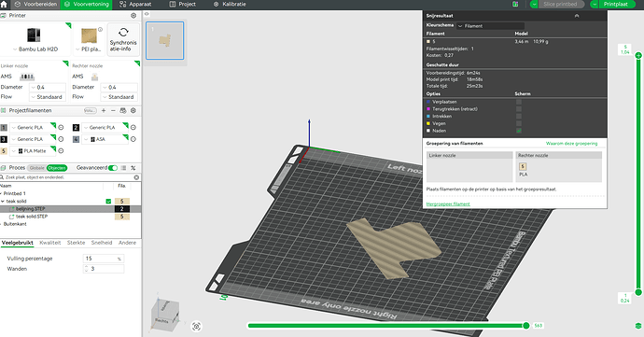Image resolution: width=644 pixels, height=337 pixels.
Task: Click horizontal move slider handle at 563
Action: (x=526, y=326)
